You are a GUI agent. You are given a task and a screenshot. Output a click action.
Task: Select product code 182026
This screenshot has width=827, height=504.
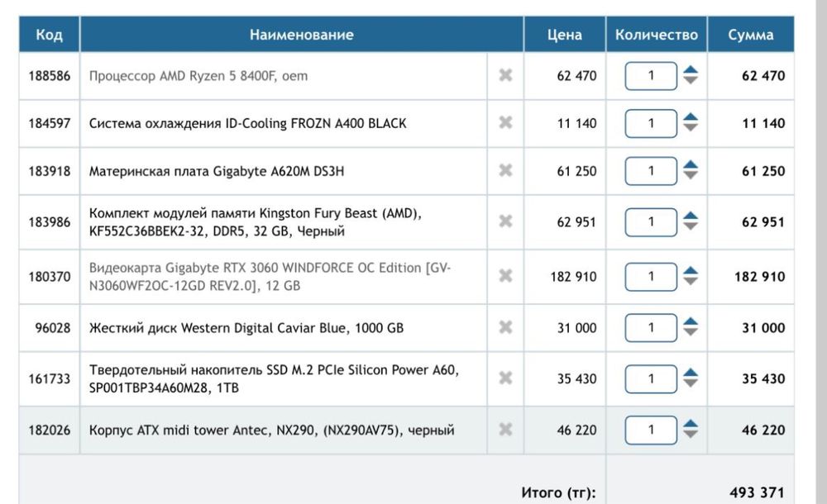(49, 430)
